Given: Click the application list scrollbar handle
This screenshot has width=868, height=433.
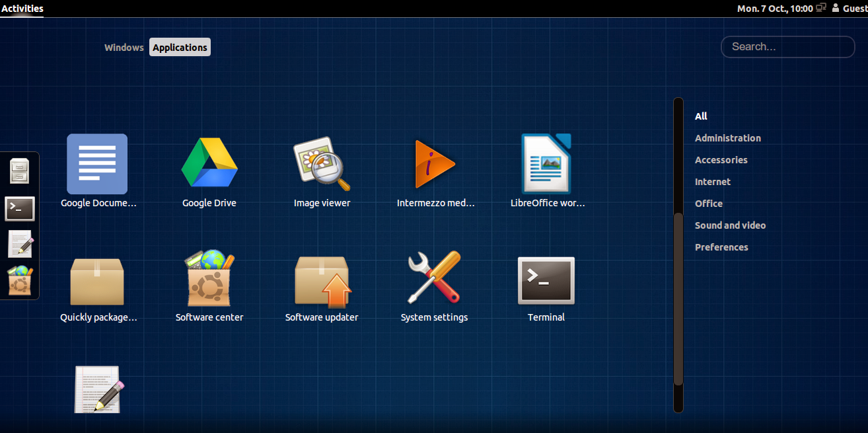Looking at the screenshot, I should click(x=678, y=299).
